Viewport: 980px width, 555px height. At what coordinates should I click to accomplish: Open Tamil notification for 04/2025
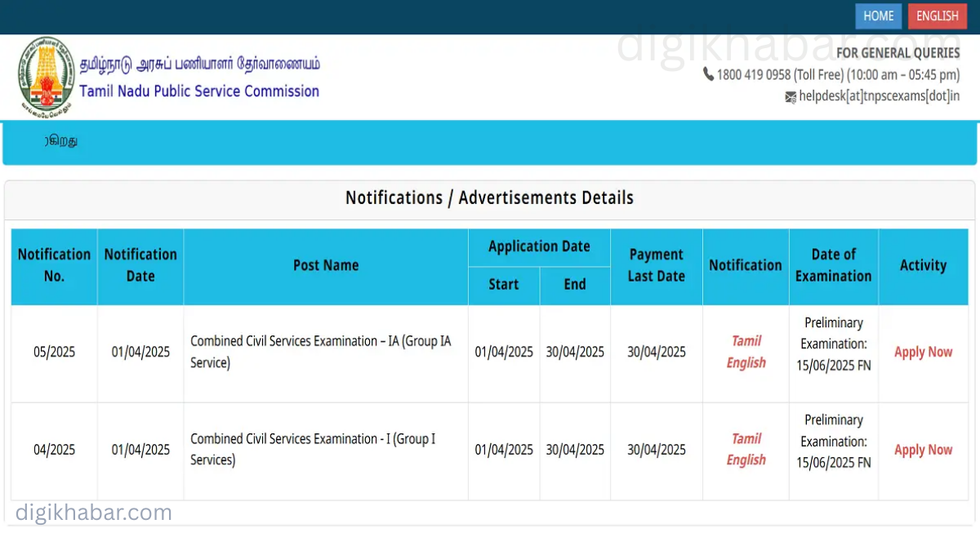[x=746, y=439]
